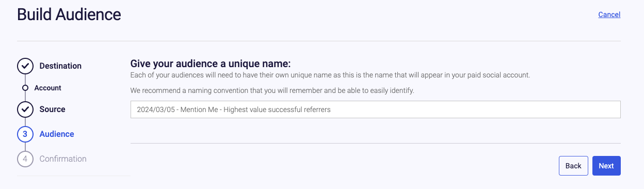
Task: Select the step 3 circle icon
Action: coord(25,134)
